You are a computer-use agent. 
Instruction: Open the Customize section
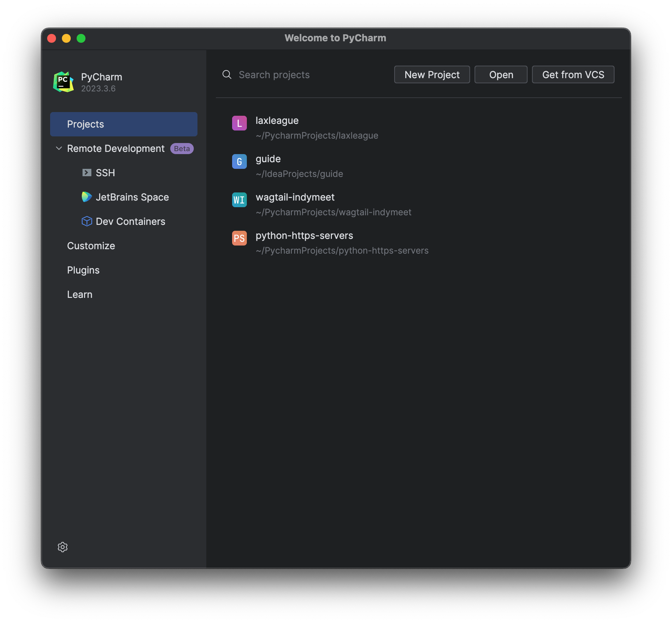91,246
